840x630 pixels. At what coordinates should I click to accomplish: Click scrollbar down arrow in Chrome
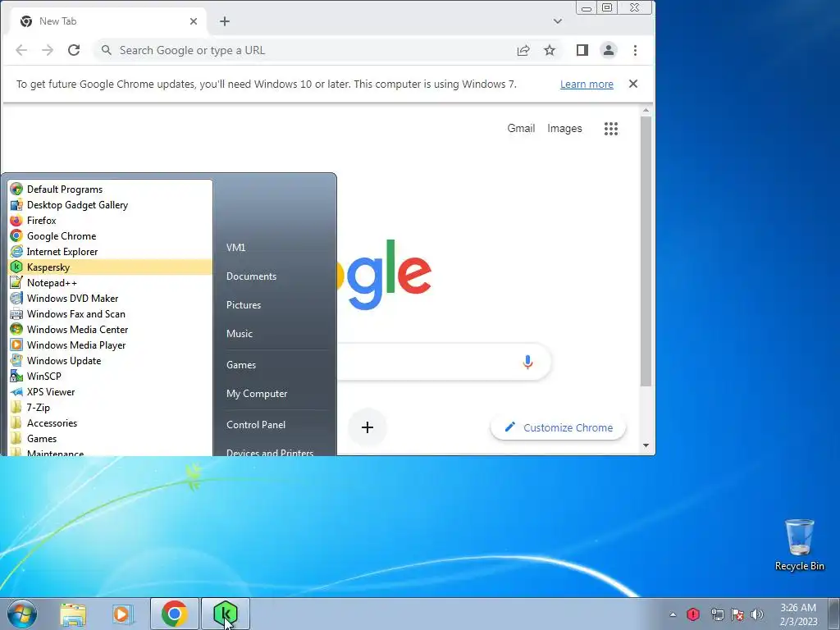646,445
